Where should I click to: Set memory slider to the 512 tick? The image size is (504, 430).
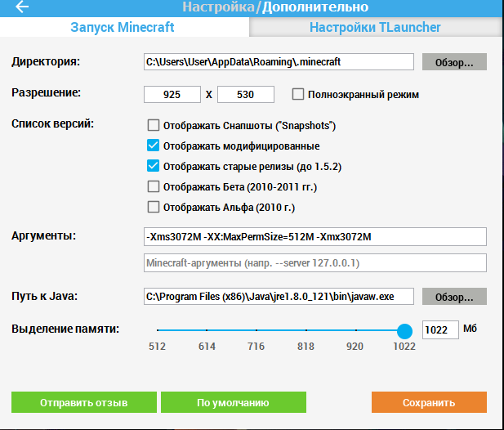(x=158, y=330)
